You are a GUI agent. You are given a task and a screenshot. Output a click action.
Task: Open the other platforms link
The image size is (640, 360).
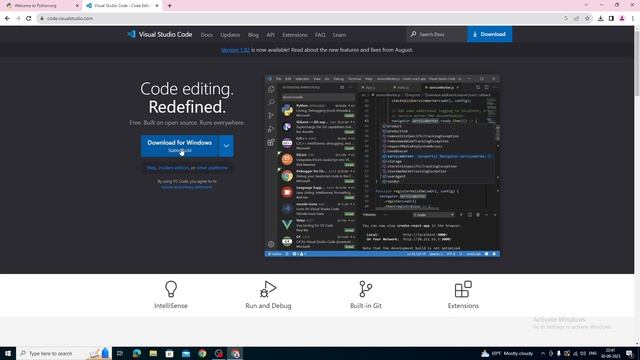pyautogui.click(x=212, y=168)
